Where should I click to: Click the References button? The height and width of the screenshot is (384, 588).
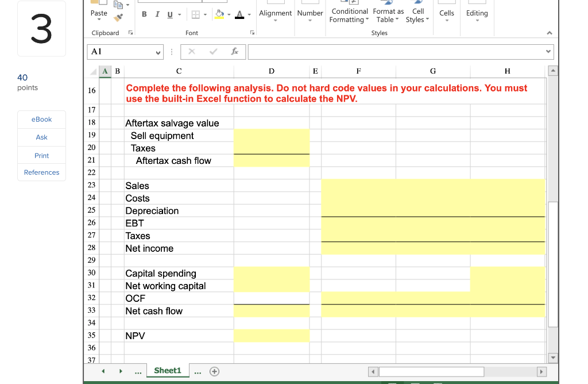[41, 172]
